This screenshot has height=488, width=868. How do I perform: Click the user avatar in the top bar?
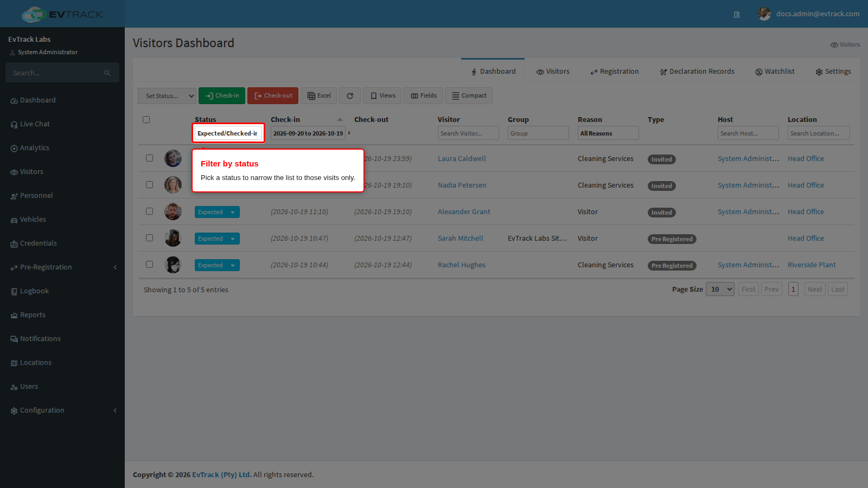tap(764, 14)
